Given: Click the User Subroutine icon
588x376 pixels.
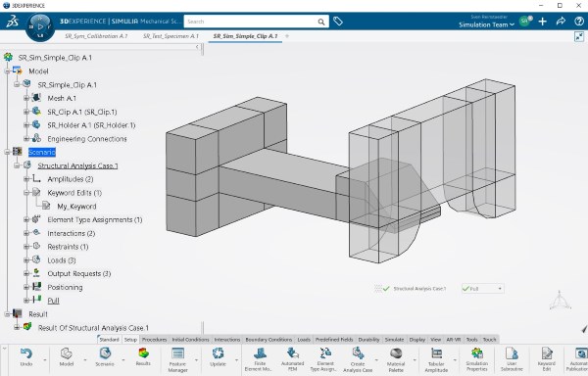Looking at the screenshot, I should pos(512,353).
